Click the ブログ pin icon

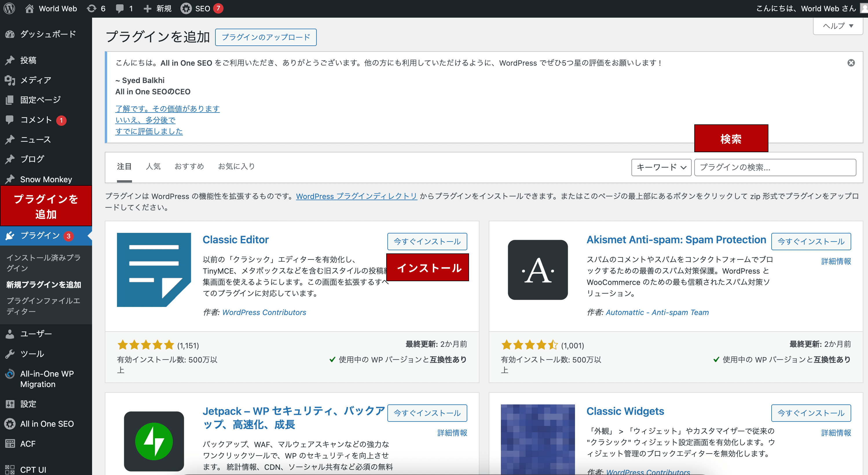(10, 159)
